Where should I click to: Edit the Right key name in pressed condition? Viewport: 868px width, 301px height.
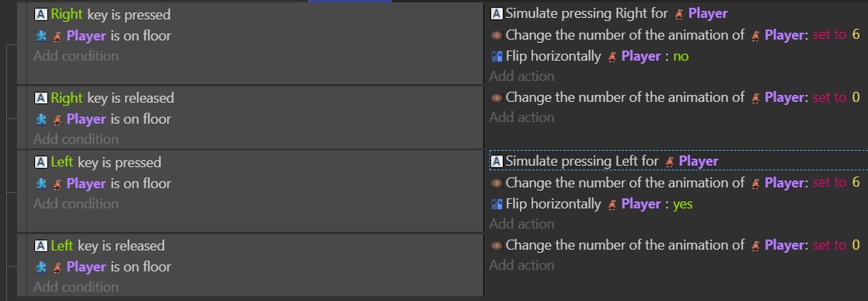pos(66,15)
